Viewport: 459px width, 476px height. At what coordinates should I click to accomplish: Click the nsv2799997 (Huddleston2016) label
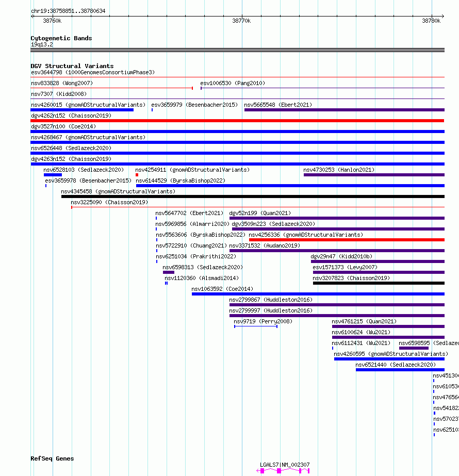271,310
